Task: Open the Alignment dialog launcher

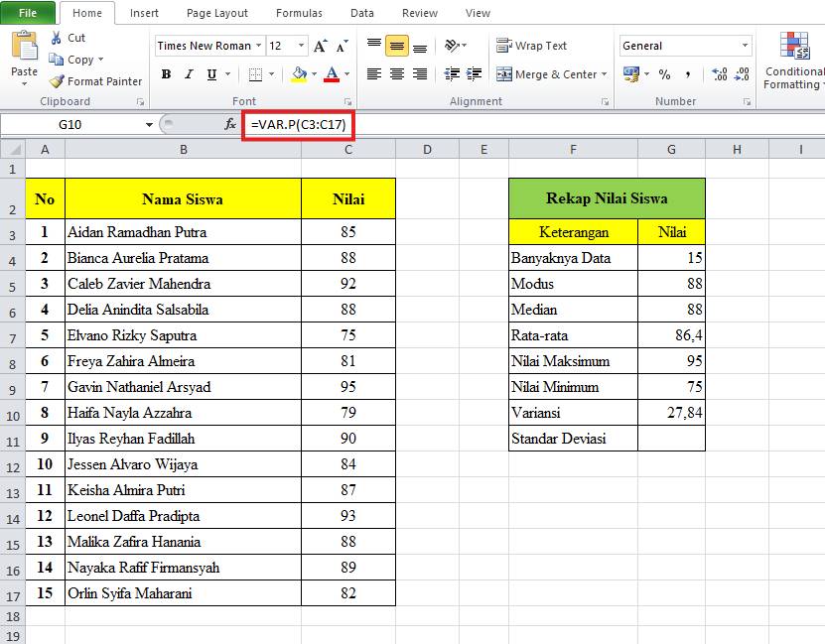Action: tap(605, 102)
